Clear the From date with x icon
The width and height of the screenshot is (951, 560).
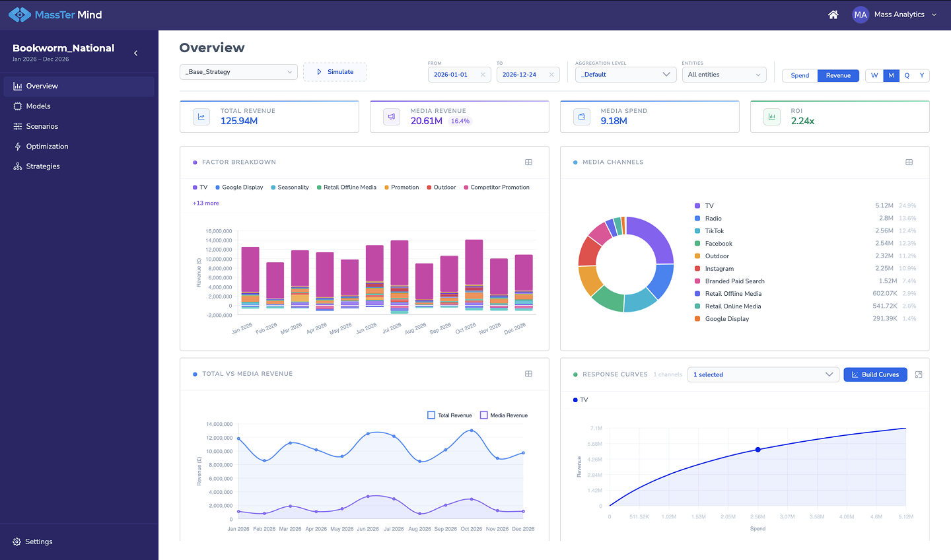[x=483, y=75]
